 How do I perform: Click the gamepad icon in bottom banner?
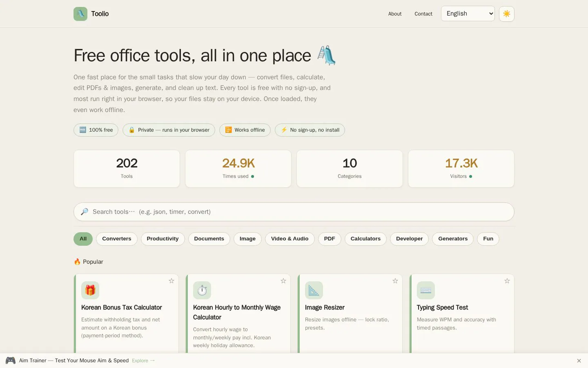pyautogui.click(x=11, y=361)
